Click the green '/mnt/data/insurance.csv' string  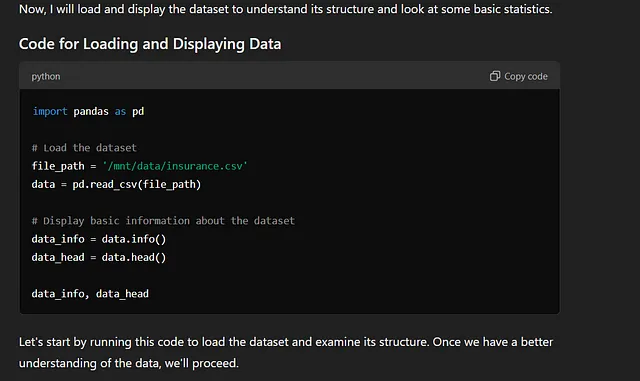click(x=175, y=166)
